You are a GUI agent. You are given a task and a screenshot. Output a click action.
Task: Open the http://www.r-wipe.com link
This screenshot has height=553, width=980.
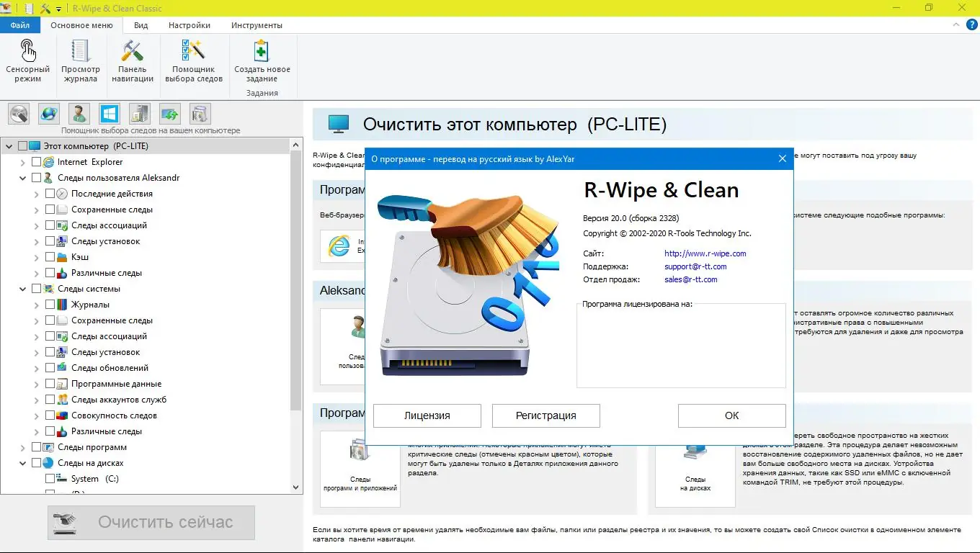pos(705,253)
